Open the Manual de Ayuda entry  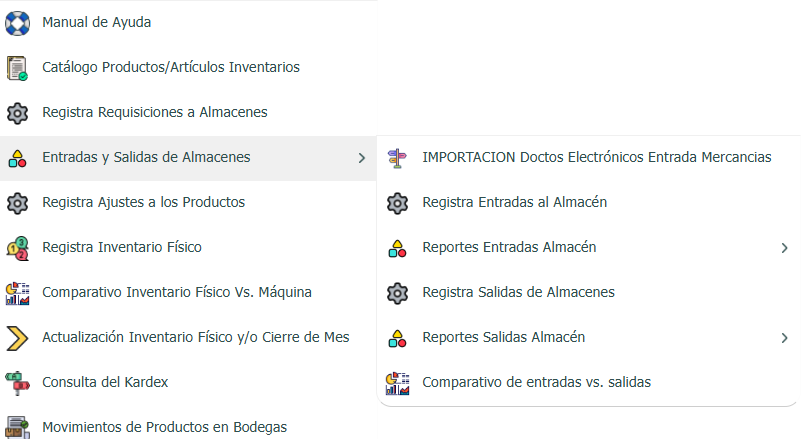tap(96, 22)
